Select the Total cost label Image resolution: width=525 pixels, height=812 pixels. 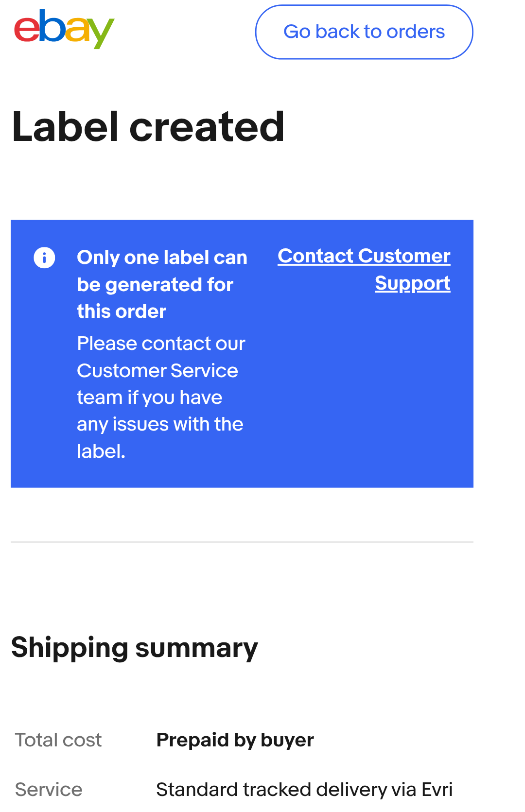pos(58,740)
